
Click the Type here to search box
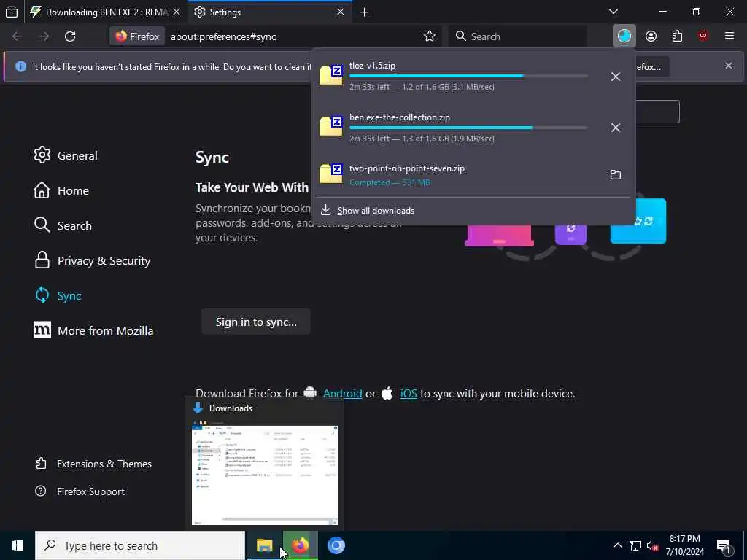140,545
